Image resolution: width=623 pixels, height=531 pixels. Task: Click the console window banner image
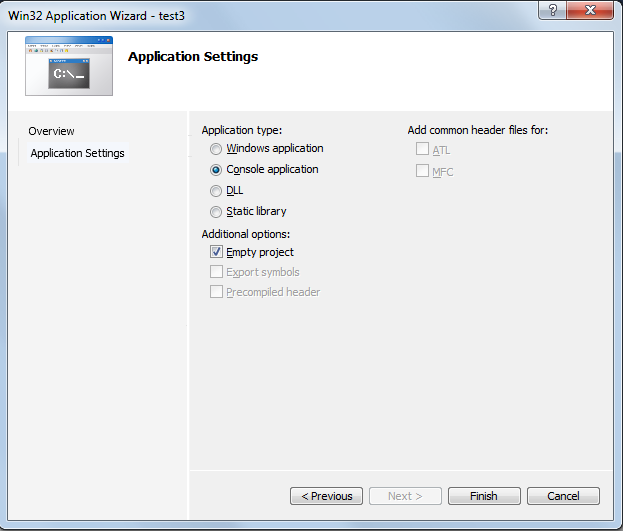tap(69, 66)
